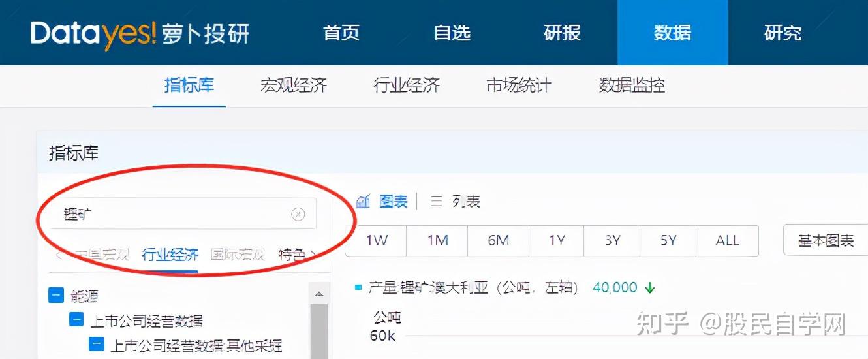Set time range to 1Y

557,241
